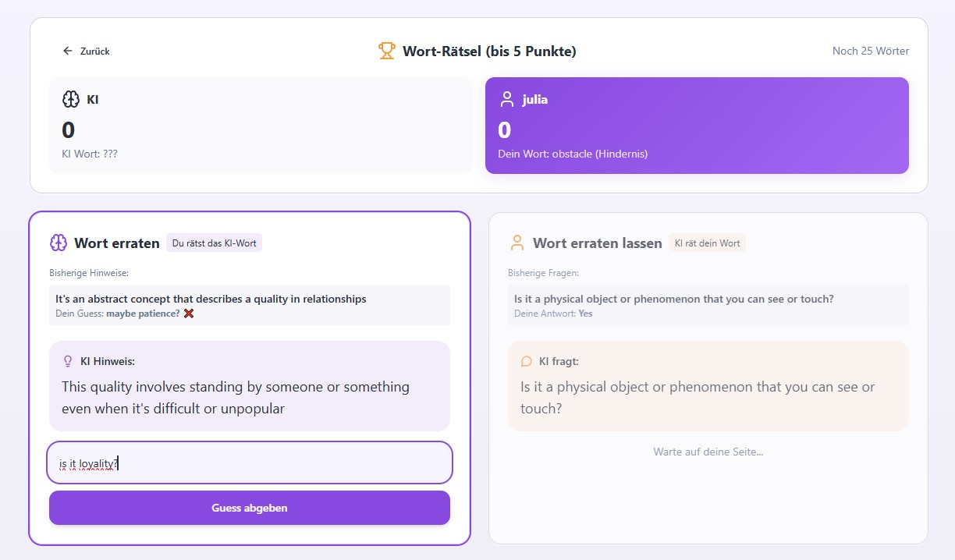Screen dimensions: 955x560
Task: Click the Wort-Rätsel title heading
Action: 489,51
